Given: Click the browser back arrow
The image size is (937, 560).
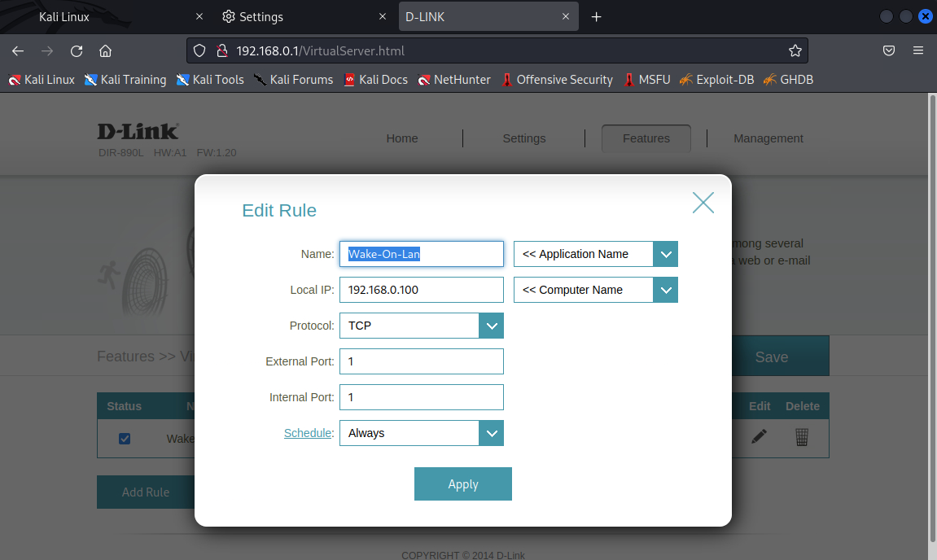Looking at the screenshot, I should click(18, 50).
